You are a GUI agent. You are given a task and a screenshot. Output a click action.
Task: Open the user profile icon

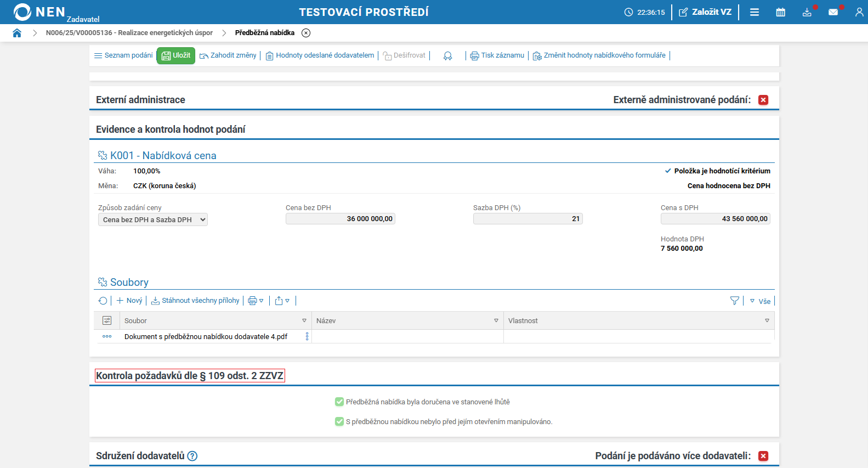[x=859, y=12]
